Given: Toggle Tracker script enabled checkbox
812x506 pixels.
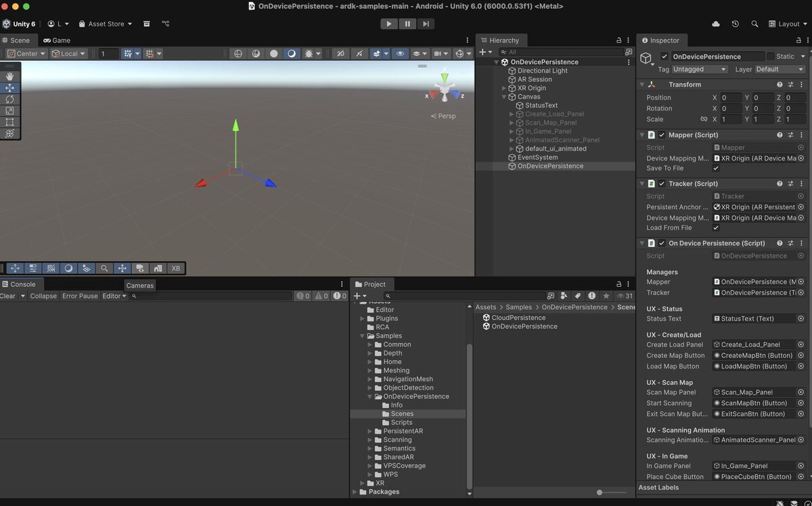Looking at the screenshot, I should 662,184.
